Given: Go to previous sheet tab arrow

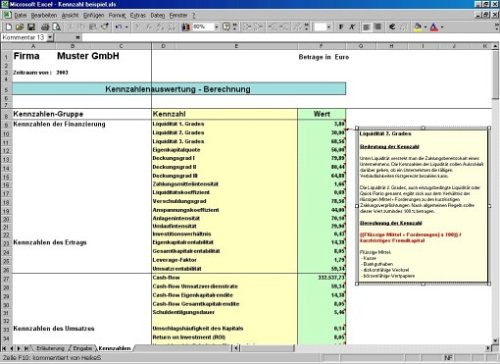Looking at the screenshot, I should (x=12, y=348).
